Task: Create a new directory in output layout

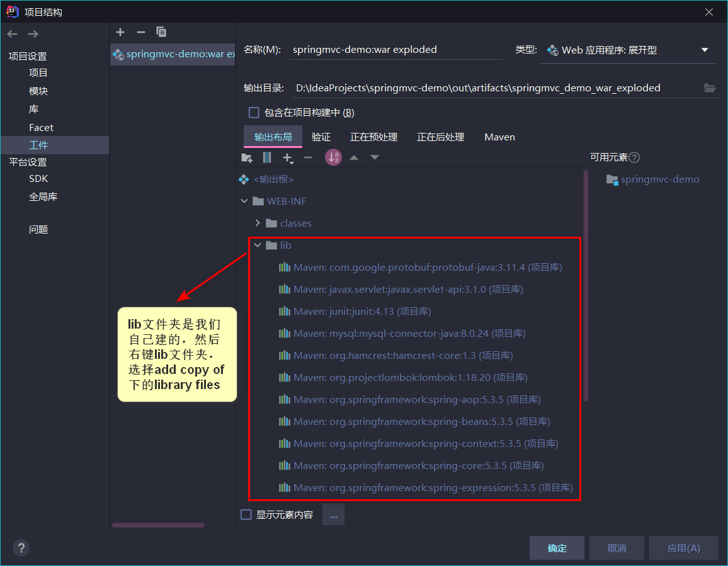Action: [247, 158]
